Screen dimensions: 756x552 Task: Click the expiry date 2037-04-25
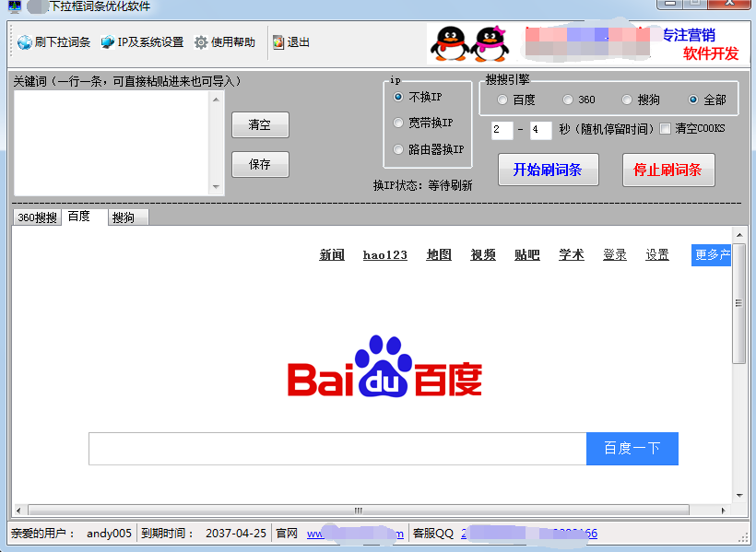(236, 534)
